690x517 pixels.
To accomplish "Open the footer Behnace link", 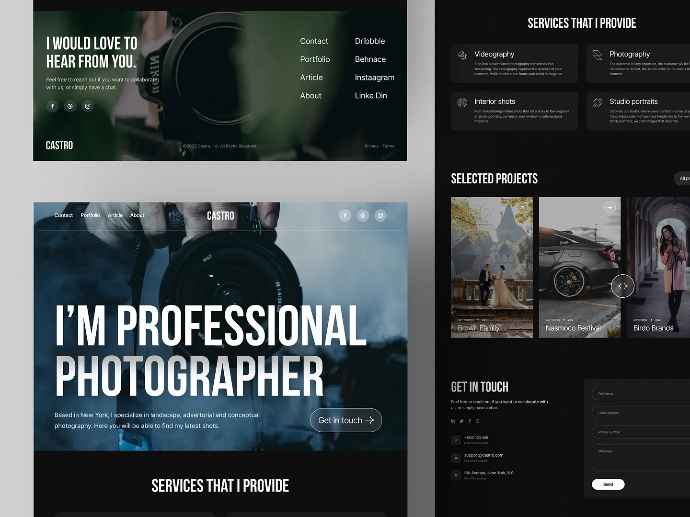I will tap(371, 59).
